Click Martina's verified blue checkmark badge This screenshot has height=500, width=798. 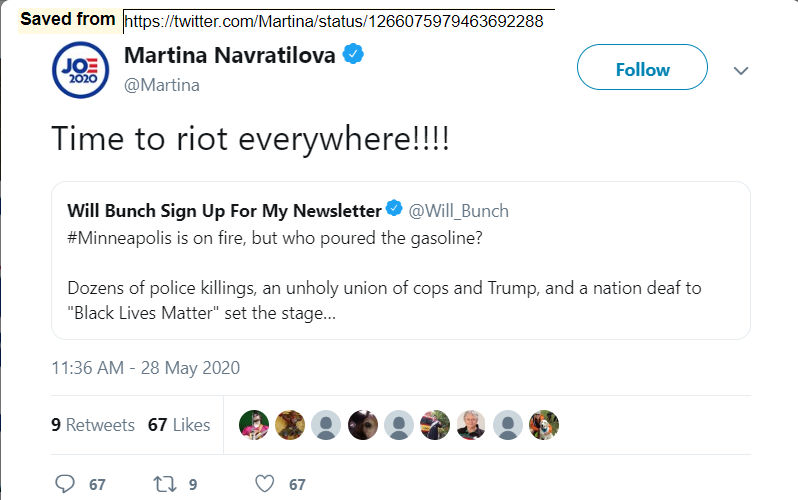click(x=354, y=54)
